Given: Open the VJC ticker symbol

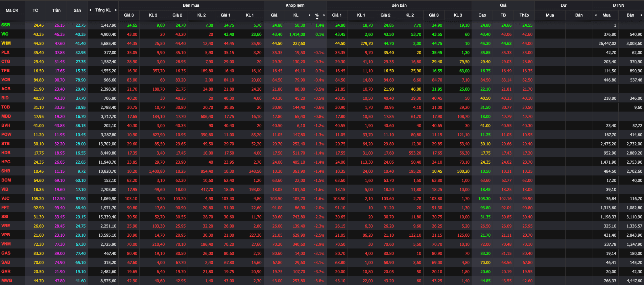Looking at the screenshot, I should [x=5, y=198].
